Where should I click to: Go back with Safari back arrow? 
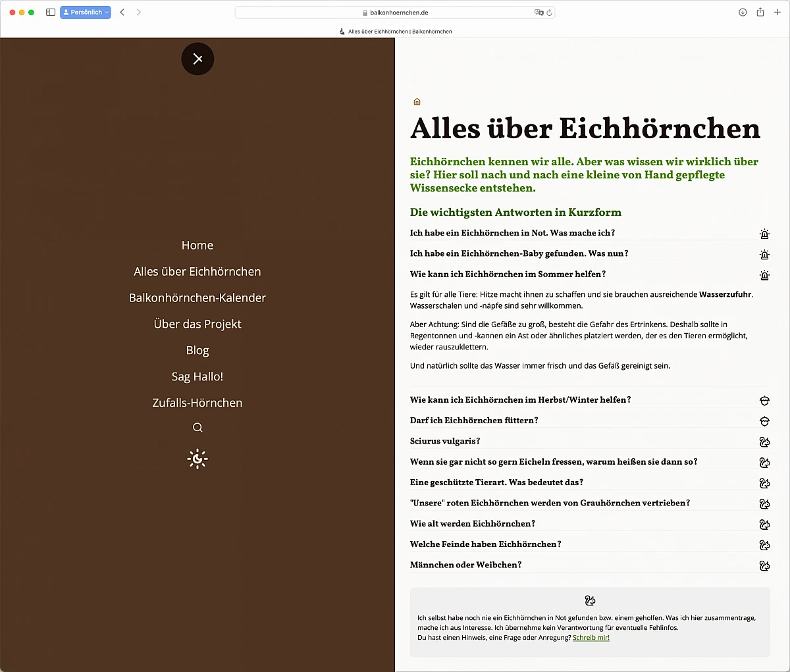click(122, 13)
